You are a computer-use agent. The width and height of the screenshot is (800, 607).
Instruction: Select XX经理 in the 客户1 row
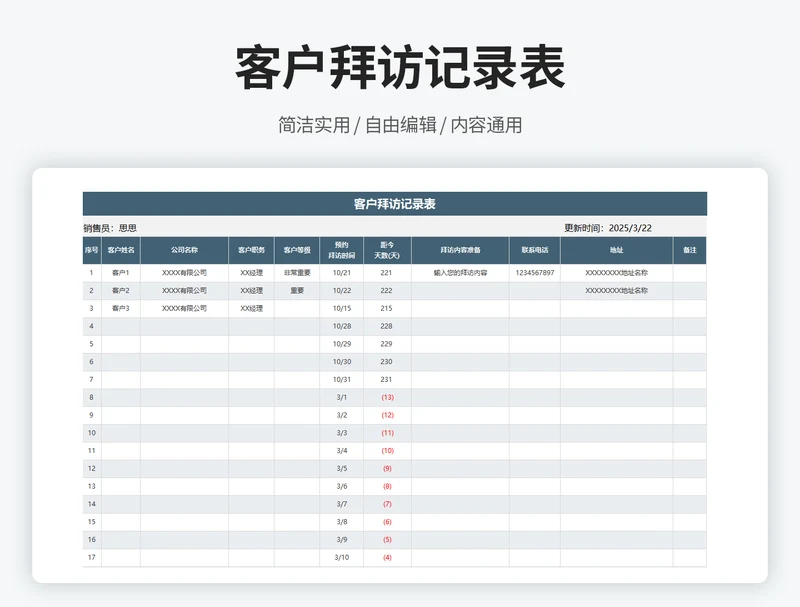tap(251, 273)
